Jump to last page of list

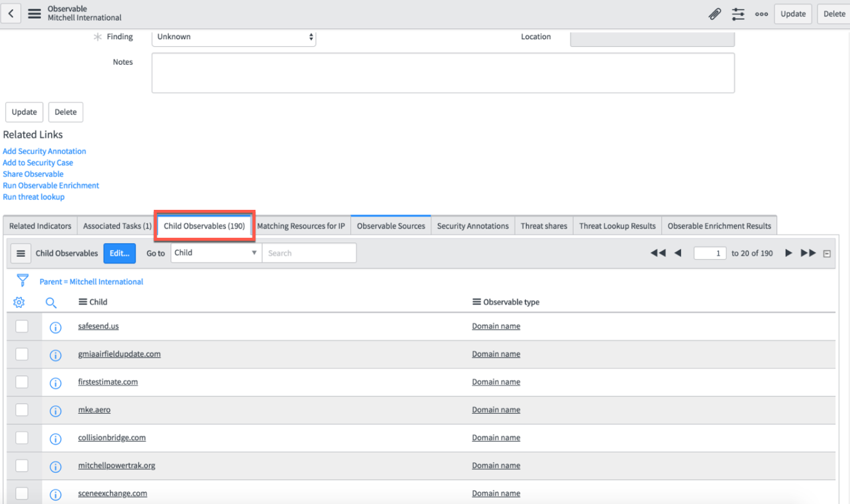[x=808, y=253]
